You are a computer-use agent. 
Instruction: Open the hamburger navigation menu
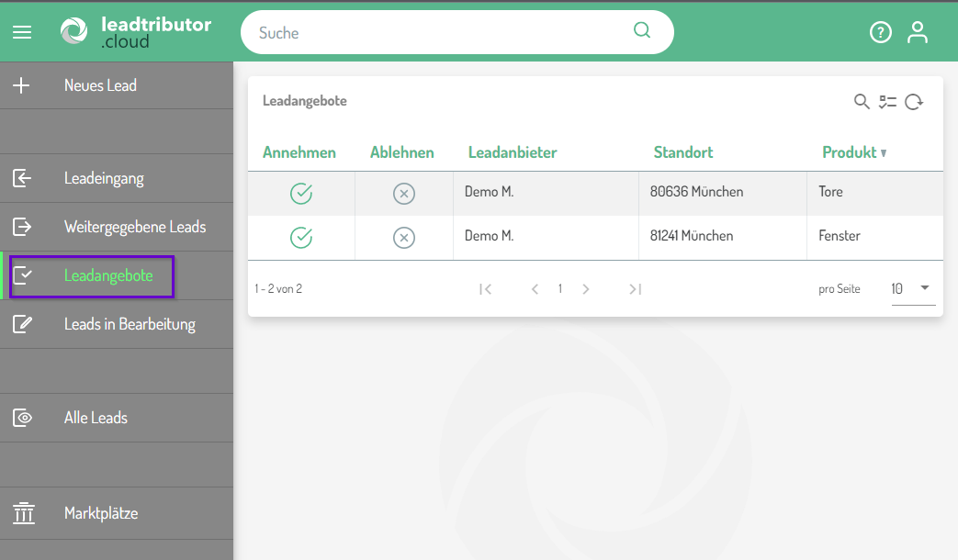[22, 32]
